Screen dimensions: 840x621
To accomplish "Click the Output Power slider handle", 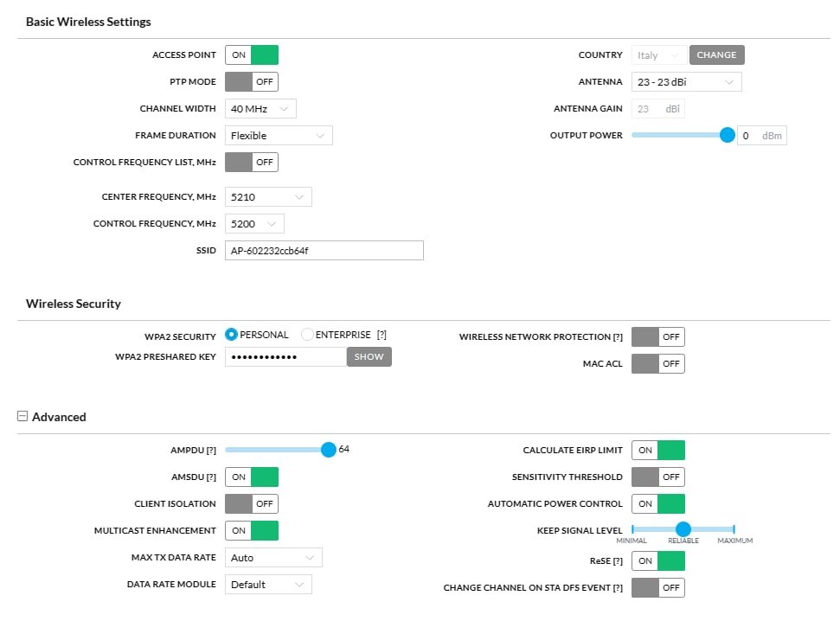I will coord(728,135).
